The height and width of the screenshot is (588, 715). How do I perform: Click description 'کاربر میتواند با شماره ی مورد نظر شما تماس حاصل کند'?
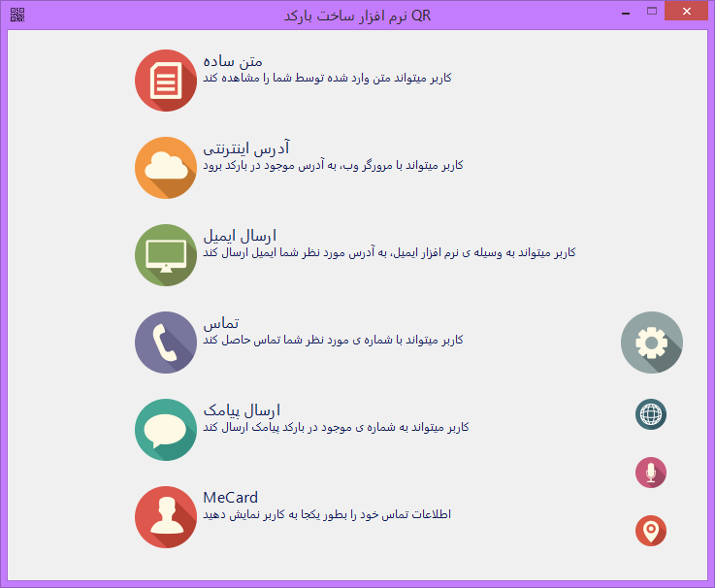coord(333,340)
